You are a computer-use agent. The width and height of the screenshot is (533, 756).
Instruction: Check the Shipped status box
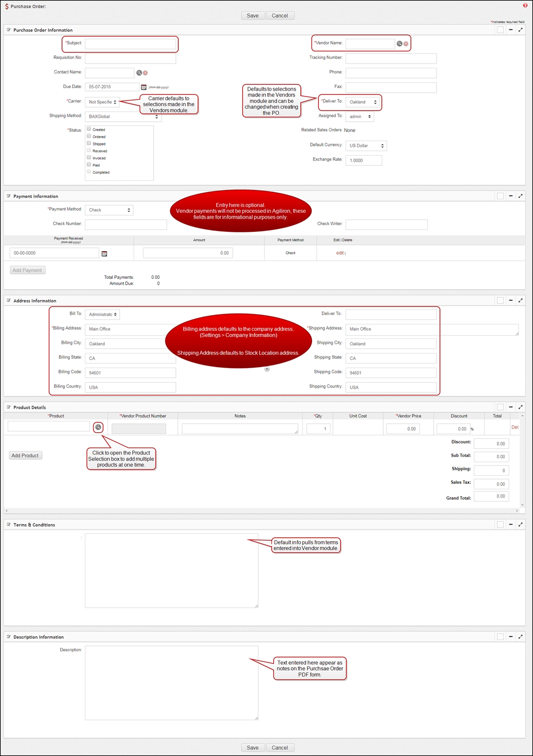89,143
